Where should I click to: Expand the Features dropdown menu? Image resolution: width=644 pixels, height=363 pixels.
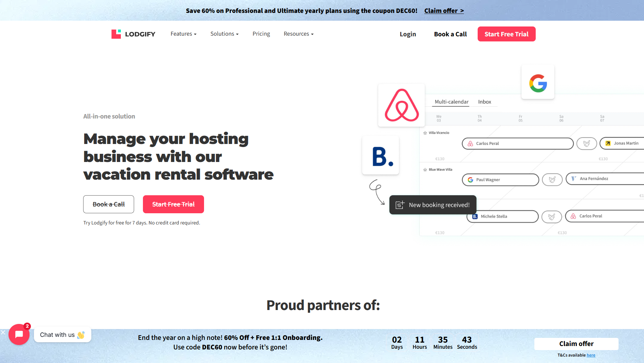[x=183, y=34]
